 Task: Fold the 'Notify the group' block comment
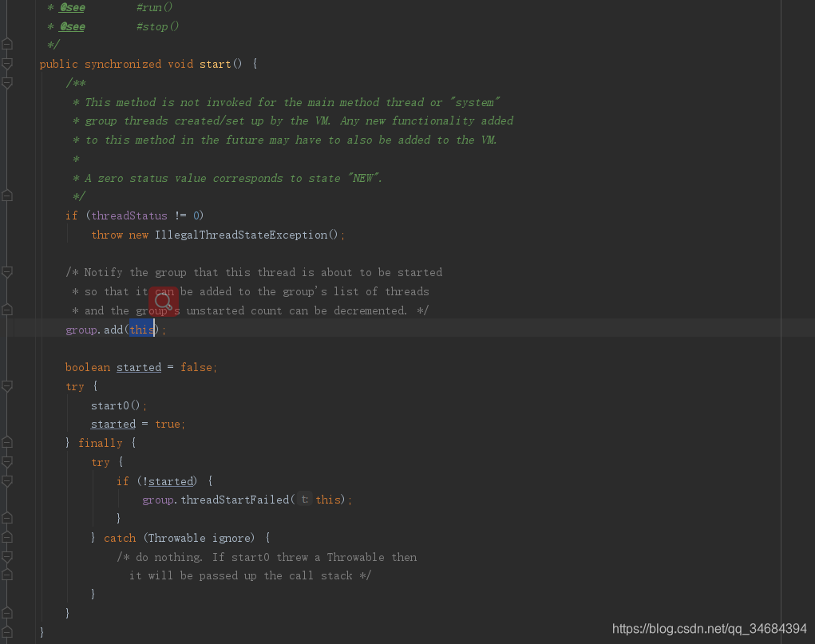(x=6, y=272)
